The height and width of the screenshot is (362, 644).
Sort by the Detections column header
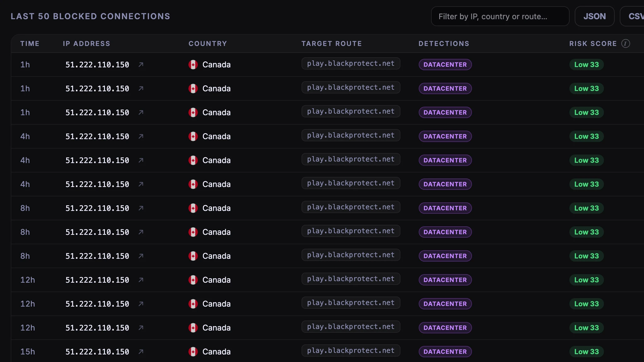(x=444, y=43)
